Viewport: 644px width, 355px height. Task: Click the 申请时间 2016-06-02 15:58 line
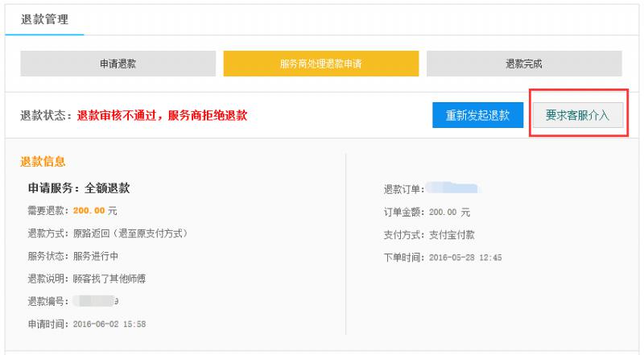87,324
